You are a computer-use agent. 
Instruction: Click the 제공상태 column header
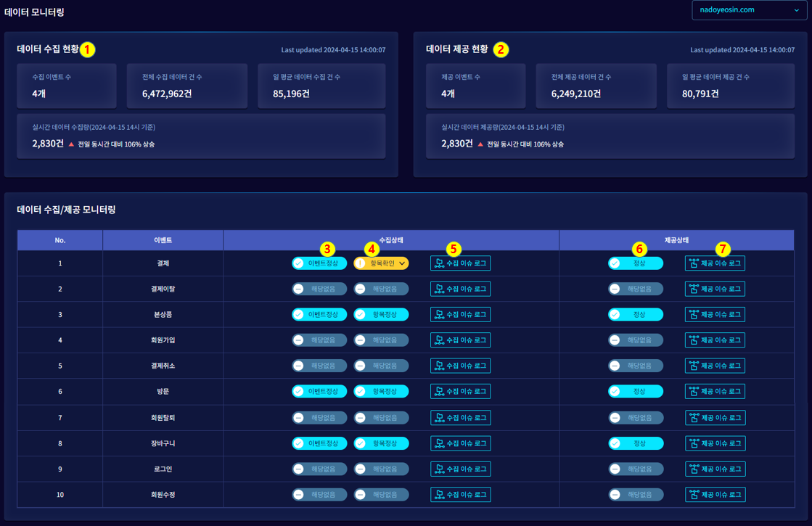(x=676, y=240)
